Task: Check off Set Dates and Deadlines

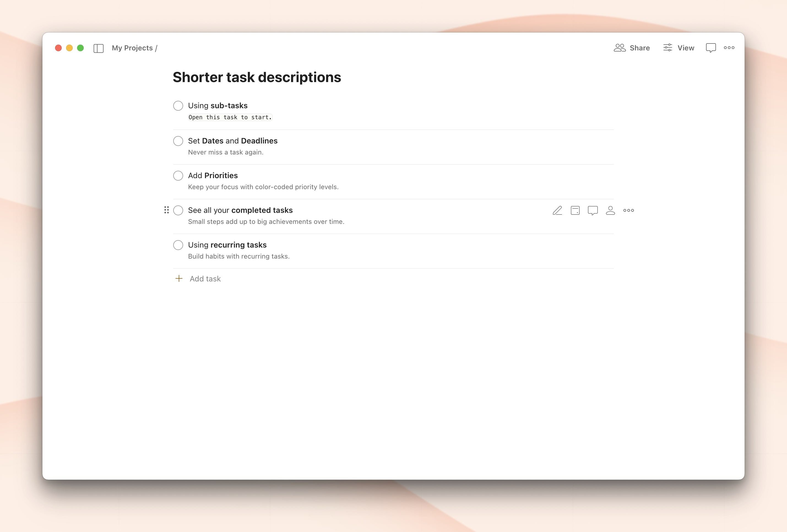Action: pyautogui.click(x=178, y=141)
